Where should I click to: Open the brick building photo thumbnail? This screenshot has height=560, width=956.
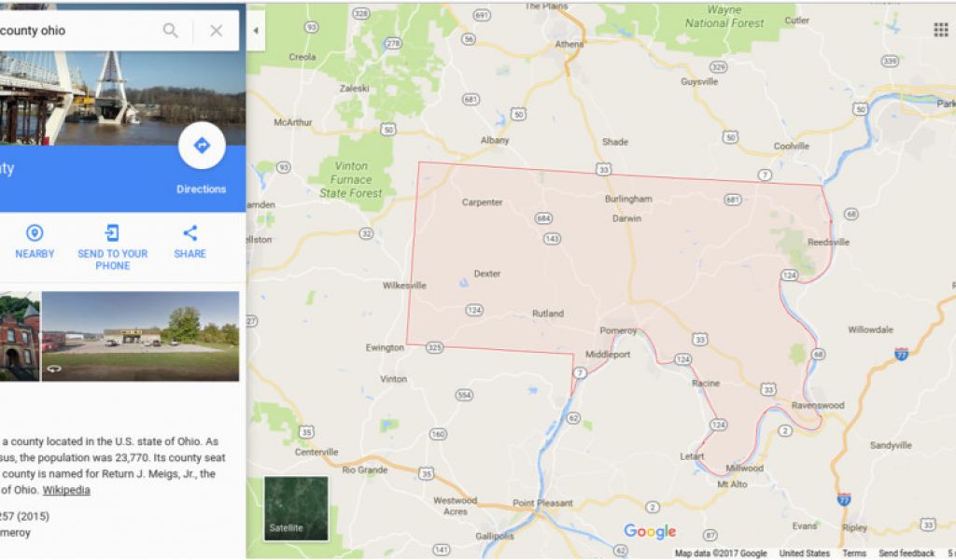point(20,336)
